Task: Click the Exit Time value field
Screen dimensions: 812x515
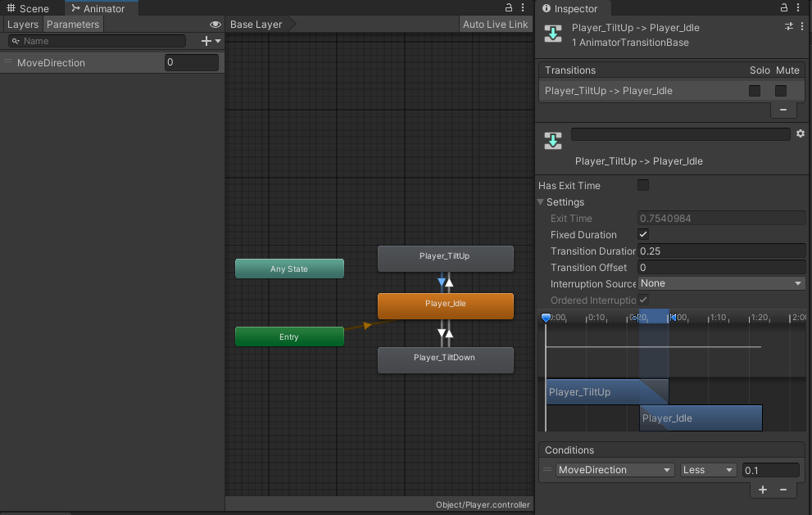Action: [x=721, y=219]
